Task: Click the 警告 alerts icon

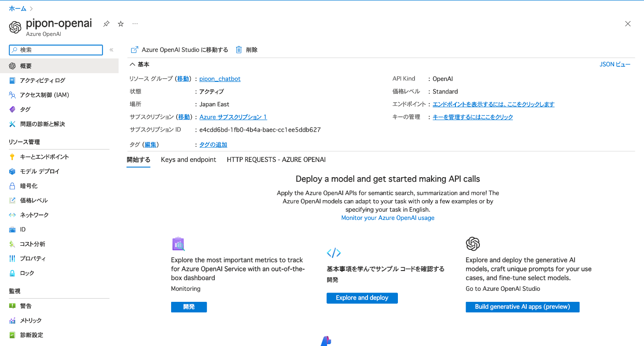Action: click(x=12, y=306)
